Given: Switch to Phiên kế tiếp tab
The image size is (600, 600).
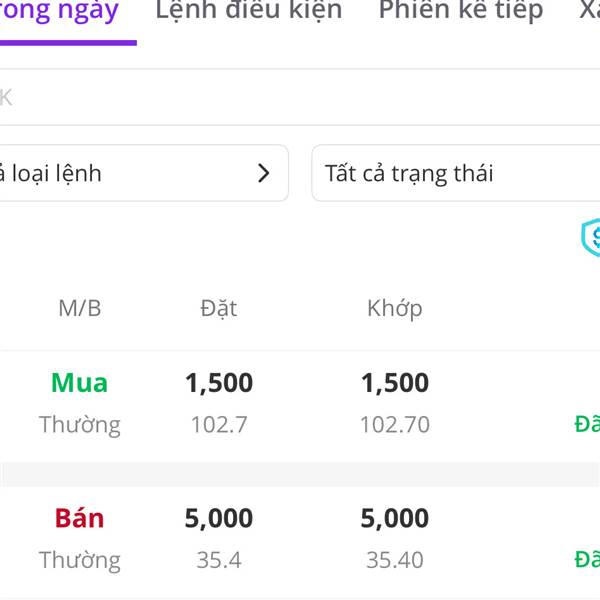Looking at the screenshot, I should 461,10.
